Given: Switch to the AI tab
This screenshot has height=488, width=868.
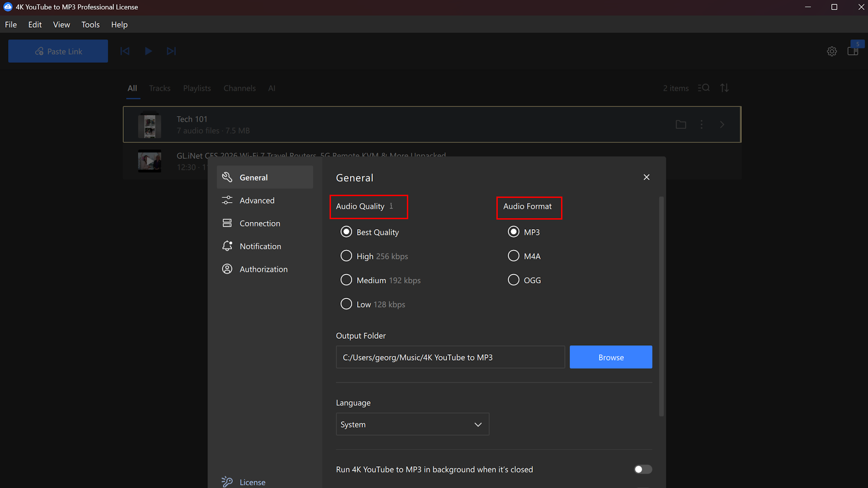Looking at the screenshot, I should [272, 88].
